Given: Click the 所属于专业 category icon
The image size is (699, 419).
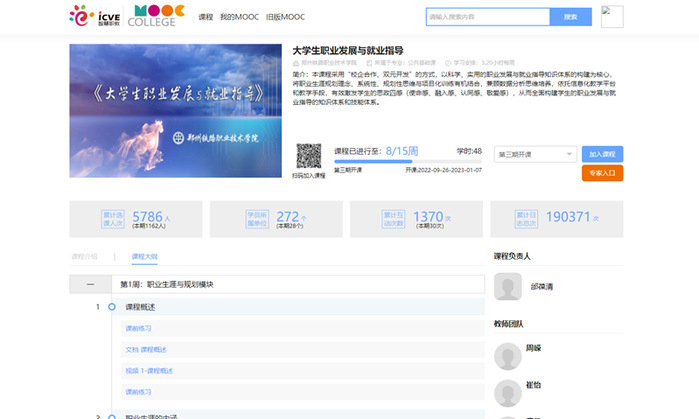Looking at the screenshot, I should pos(369,63).
